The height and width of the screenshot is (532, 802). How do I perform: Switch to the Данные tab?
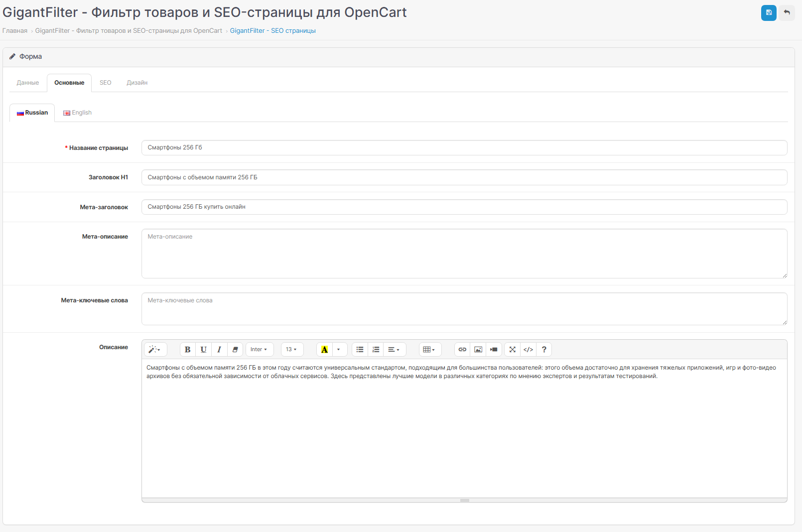tap(28, 83)
